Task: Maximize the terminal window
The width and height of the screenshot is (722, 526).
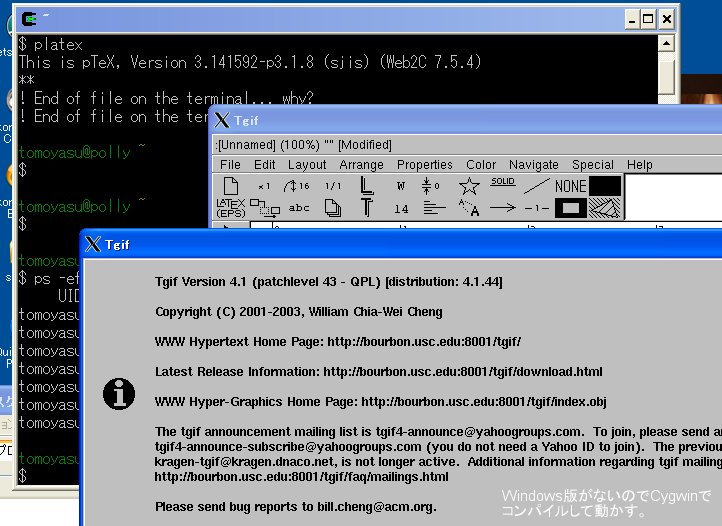Action: tap(648, 19)
